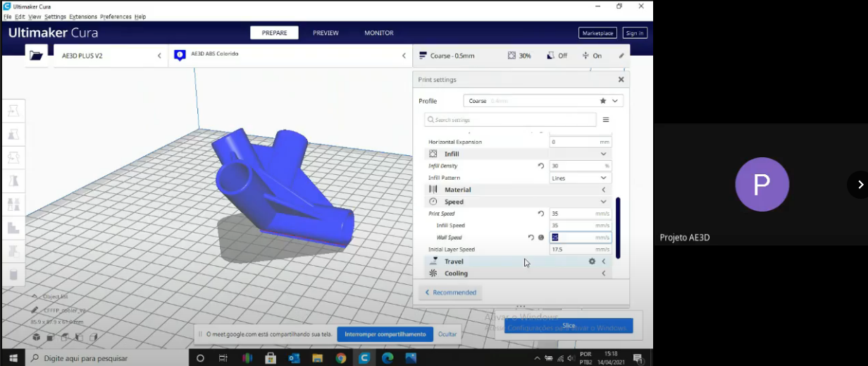This screenshot has width=868, height=366.
Task: Open the Preferences menu
Action: [x=116, y=16]
